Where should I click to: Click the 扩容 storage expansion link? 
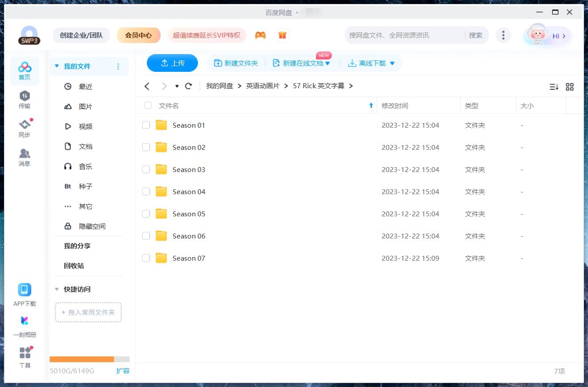coord(123,371)
